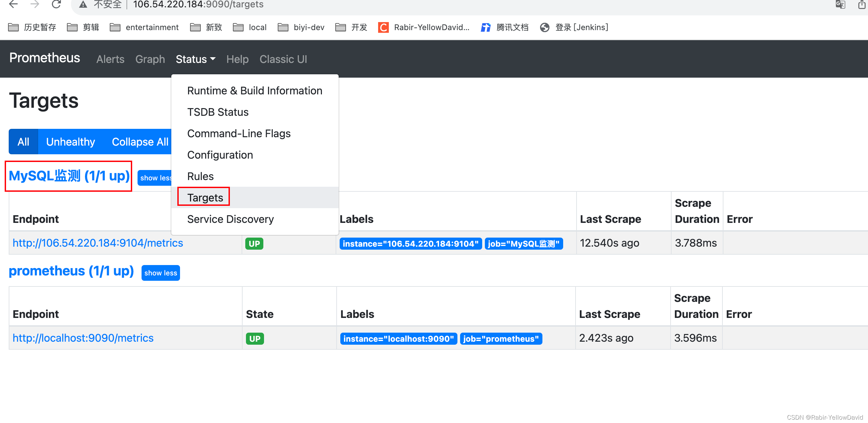Click the browser forward arrow
Screen dimensions: 868x423
[x=35, y=4]
